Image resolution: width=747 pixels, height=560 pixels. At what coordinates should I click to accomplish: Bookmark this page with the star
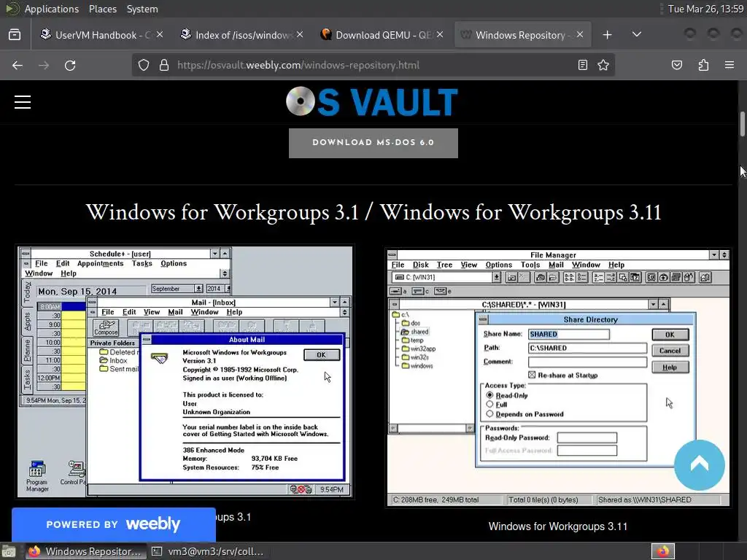[x=603, y=65]
